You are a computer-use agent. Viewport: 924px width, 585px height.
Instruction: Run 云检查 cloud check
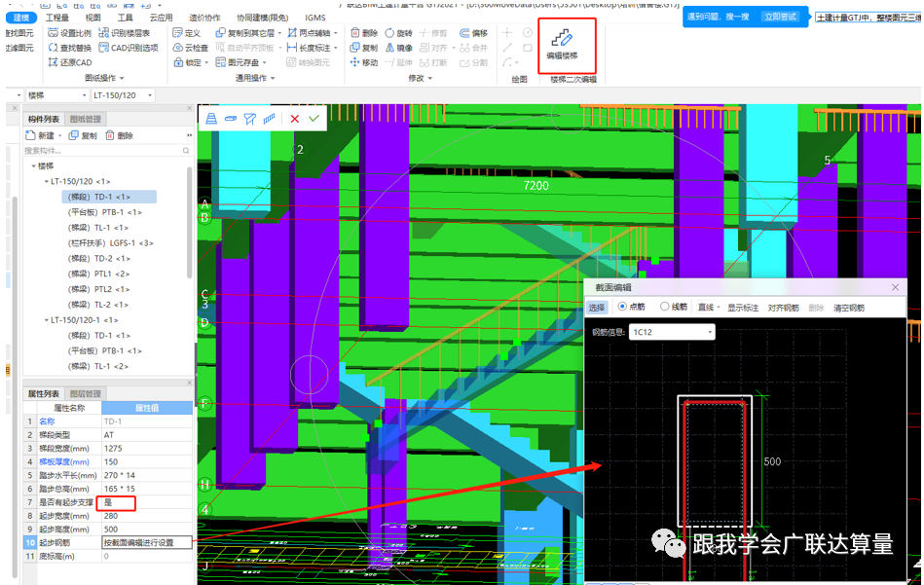(190, 48)
